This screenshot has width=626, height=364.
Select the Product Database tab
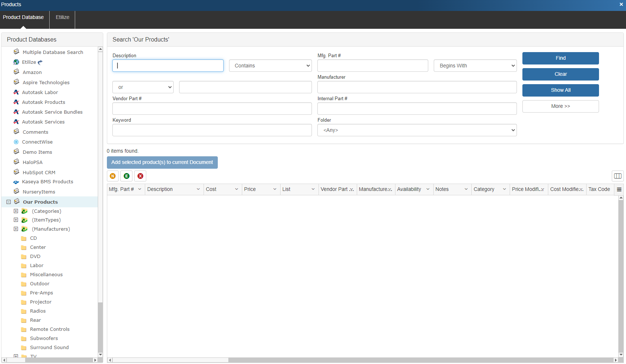click(23, 17)
